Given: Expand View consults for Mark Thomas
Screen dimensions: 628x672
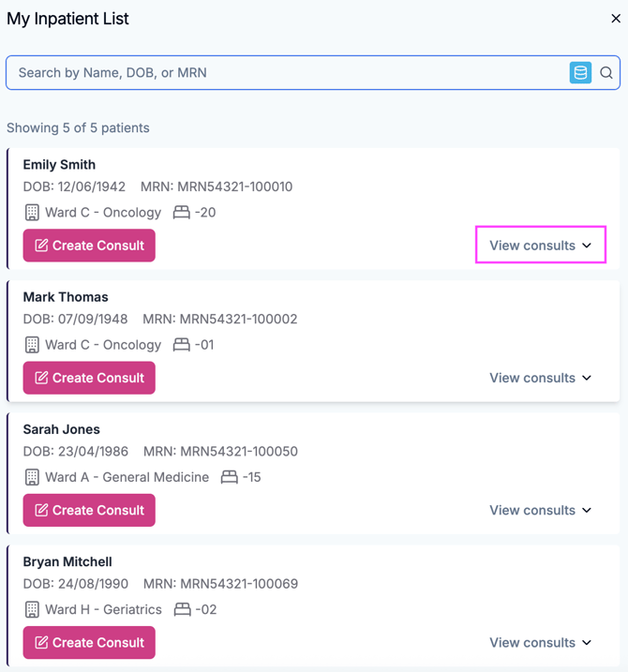Looking at the screenshot, I should click(541, 378).
